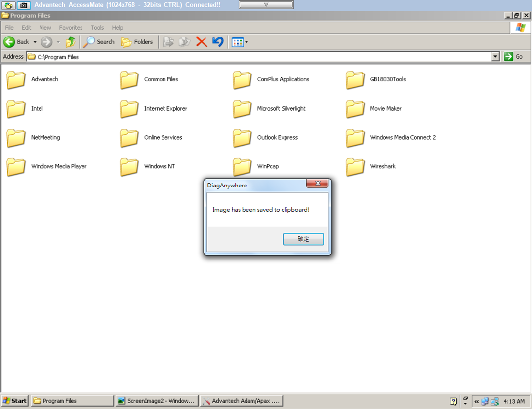
Task: Switch to Advantech Adam/Apax taskbar button
Action: [x=241, y=401]
